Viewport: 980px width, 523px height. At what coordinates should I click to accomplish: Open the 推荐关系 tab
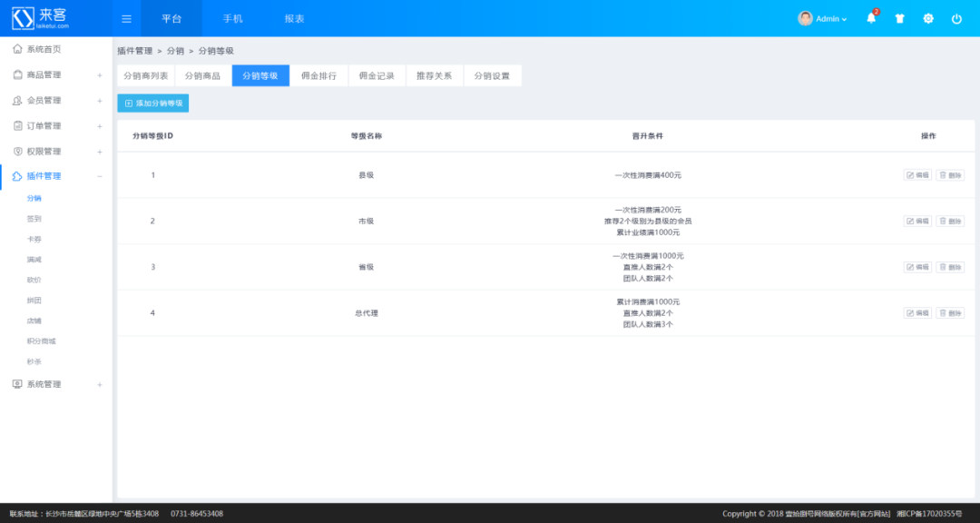[435, 75]
